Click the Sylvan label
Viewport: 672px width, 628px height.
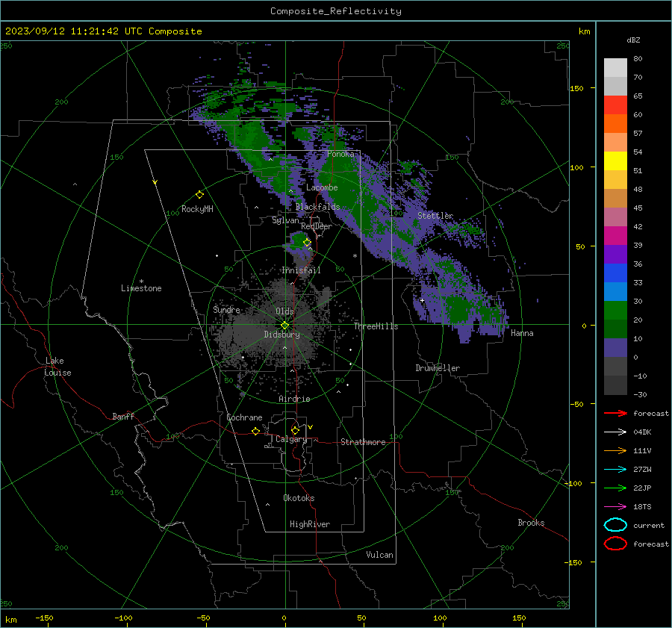285,220
